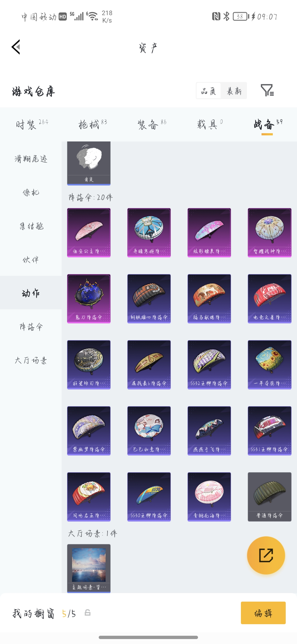Open the 普通降落伞 gray parachute item

pos(269,497)
